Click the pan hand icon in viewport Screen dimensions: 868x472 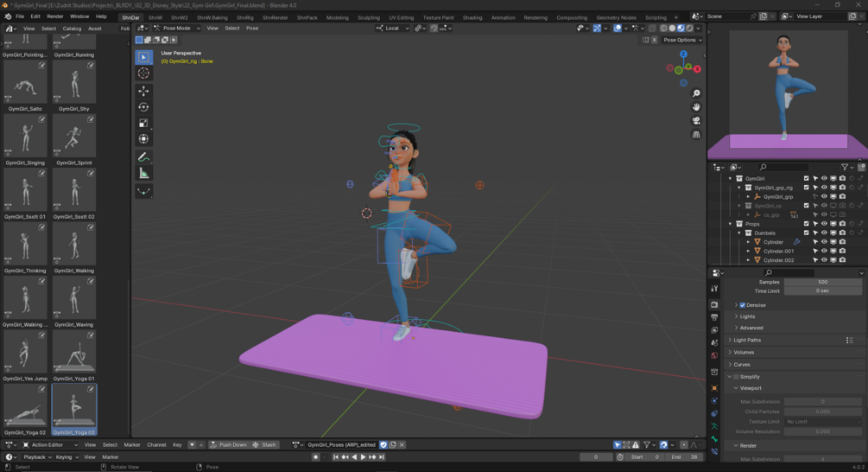coord(696,106)
